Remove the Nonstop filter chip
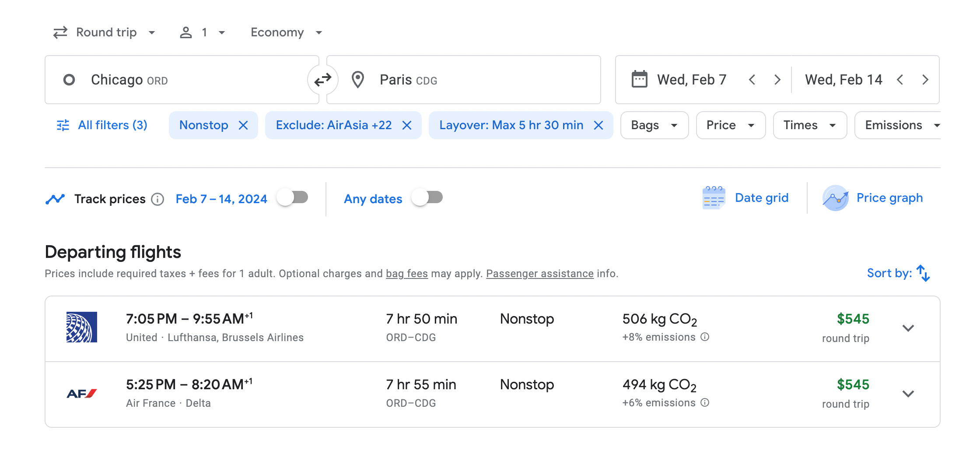The height and width of the screenshot is (472, 980). pyautogui.click(x=243, y=126)
